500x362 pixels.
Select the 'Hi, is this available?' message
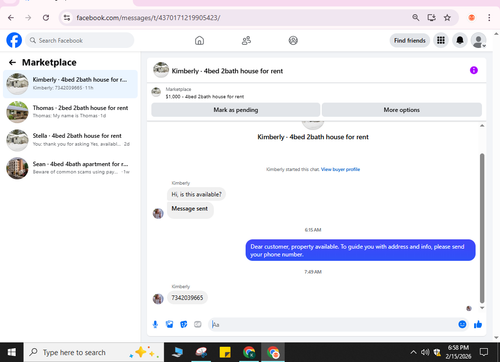click(x=196, y=194)
